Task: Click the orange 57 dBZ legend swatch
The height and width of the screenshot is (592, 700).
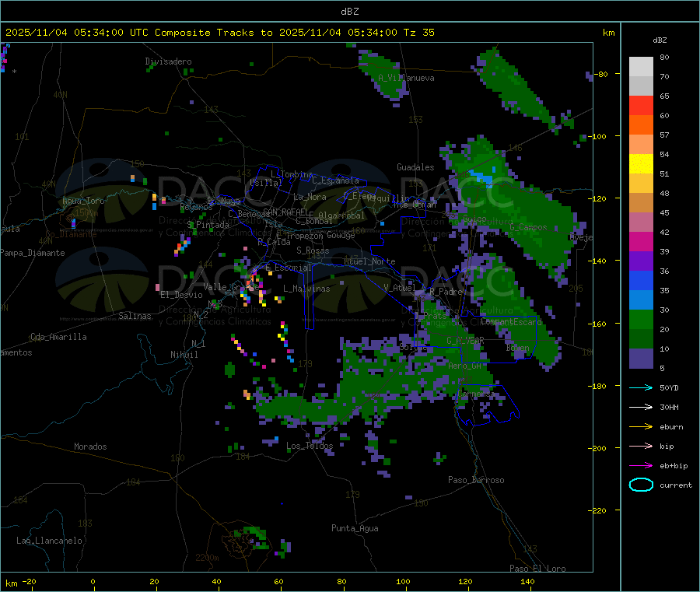Action: (x=641, y=125)
